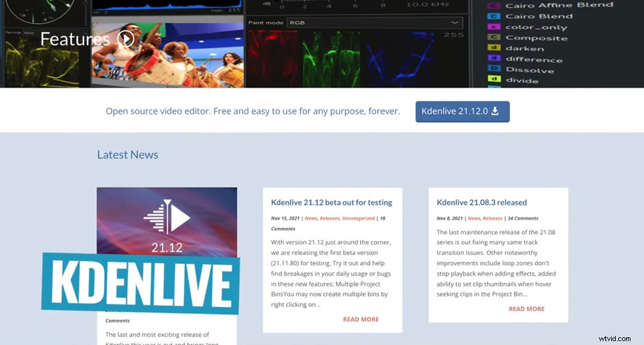The height and width of the screenshot is (345, 644).
Task: Select Composite composition entry
Action: [536, 38]
